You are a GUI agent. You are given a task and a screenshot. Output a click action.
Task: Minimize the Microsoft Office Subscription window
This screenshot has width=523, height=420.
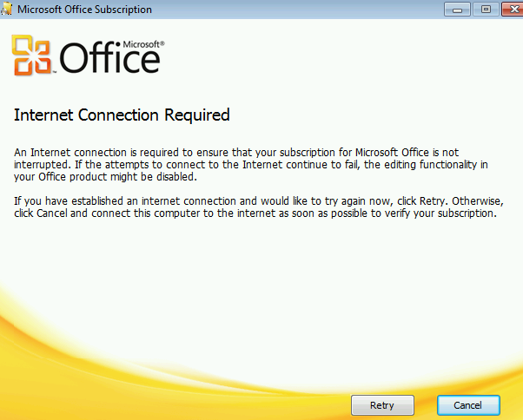[457, 10]
